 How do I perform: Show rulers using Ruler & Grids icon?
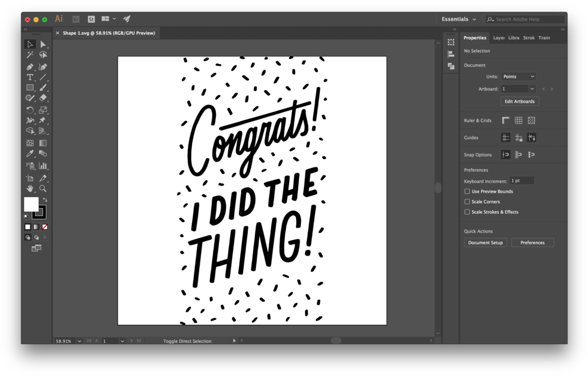pyautogui.click(x=505, y=121)
